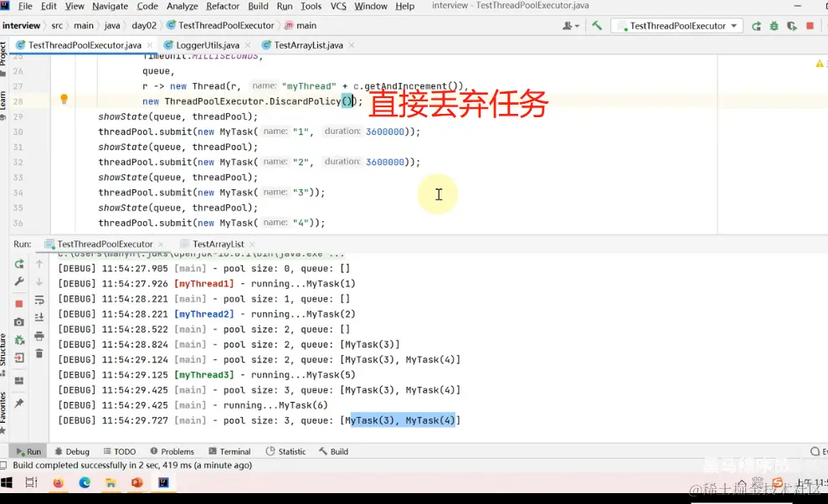Switch to TestThreadPoolExecutor.java editor tab
The height and width of the screenshot is (504, 828).
pos(85,45)
